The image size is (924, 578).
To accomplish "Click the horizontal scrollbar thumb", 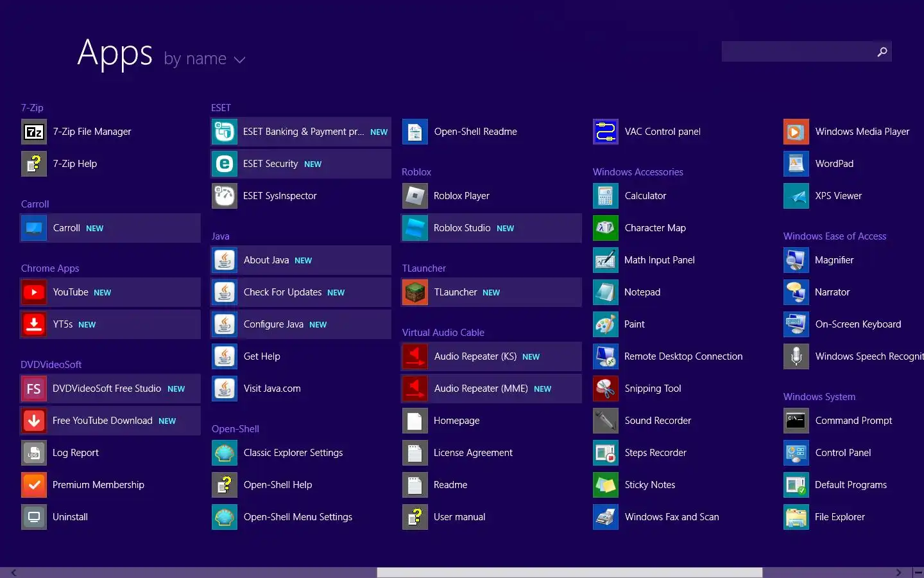I will point(569,572).
